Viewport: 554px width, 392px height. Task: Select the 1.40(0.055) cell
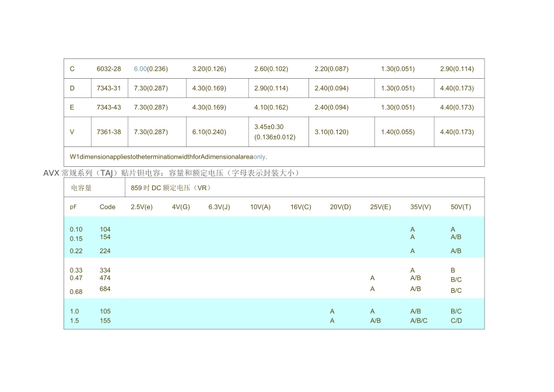[x=398, y=132]
